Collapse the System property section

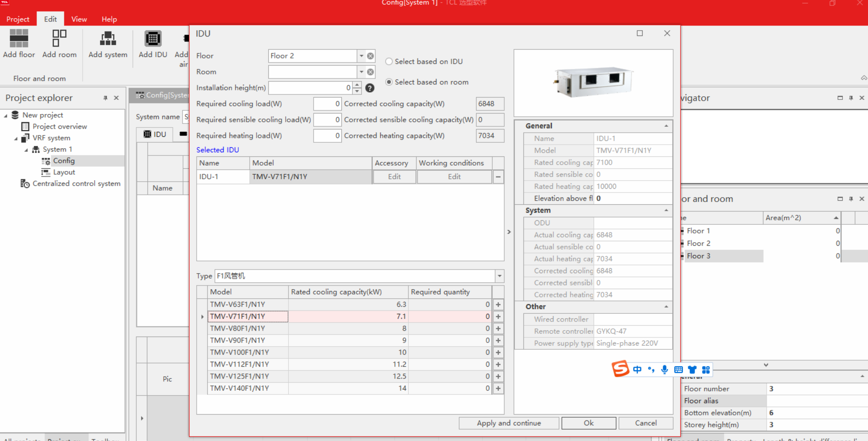click(666, 210)
